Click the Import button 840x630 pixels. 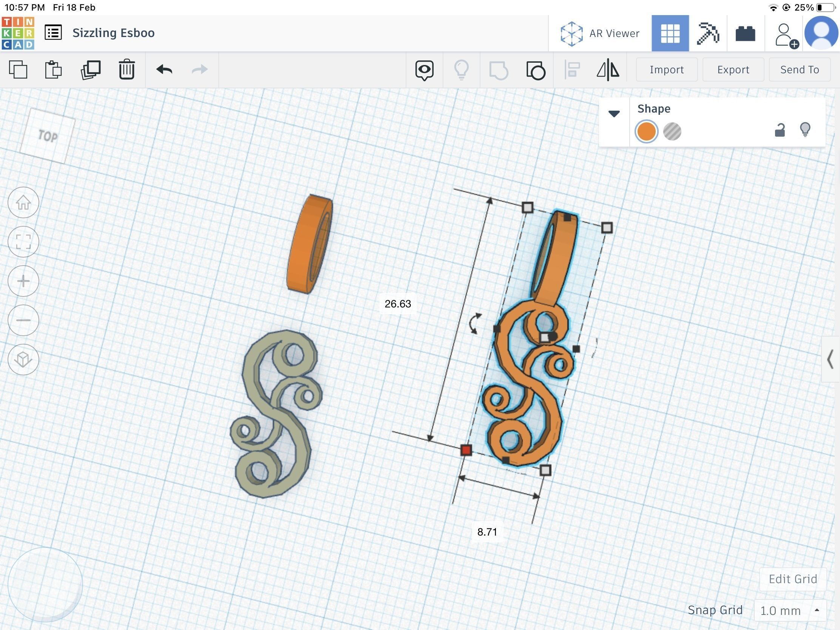coord(667,69)
